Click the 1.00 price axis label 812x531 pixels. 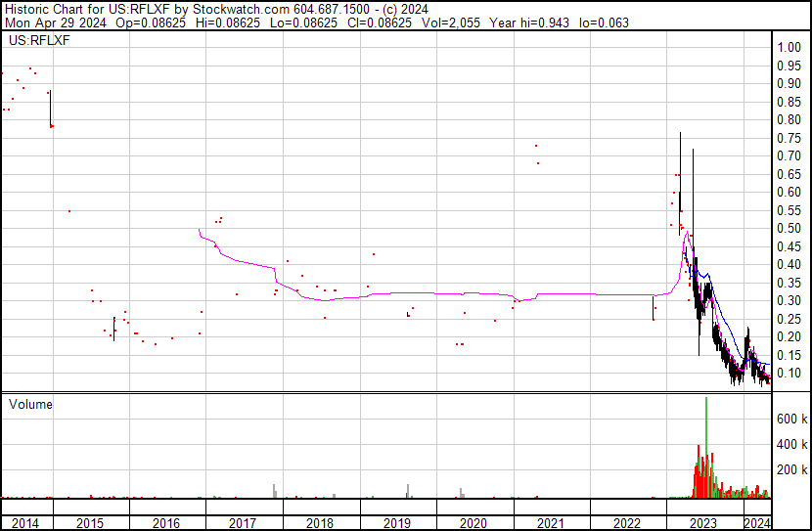(789, 48)
